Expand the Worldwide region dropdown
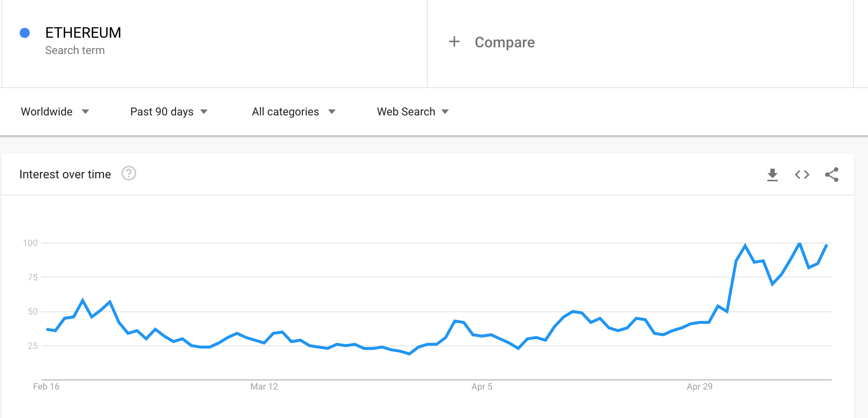This screenshot has height=418, width=868. pyautogui.click(x=55, y=112)
